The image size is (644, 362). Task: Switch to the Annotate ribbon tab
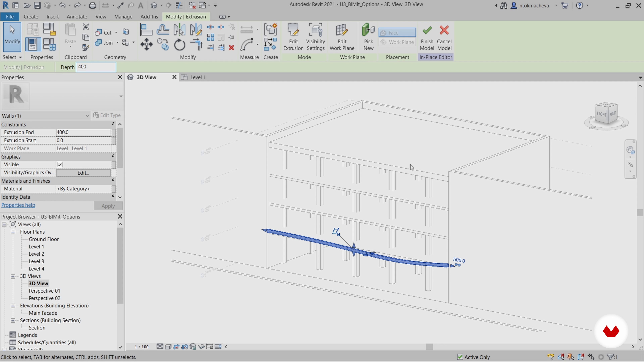coord(77,16)
